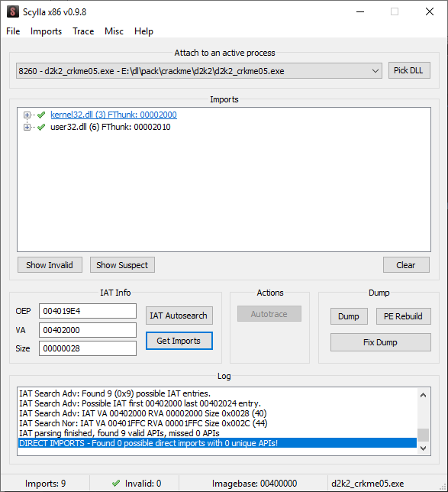Image resolution: width=448 pixels, height=492 pixels.
Task: Click the Scylla app icon in title bar
Action: coord(12,12)
